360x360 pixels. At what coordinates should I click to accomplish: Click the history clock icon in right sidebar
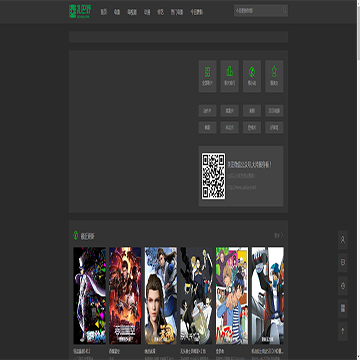tap(343, 286)
